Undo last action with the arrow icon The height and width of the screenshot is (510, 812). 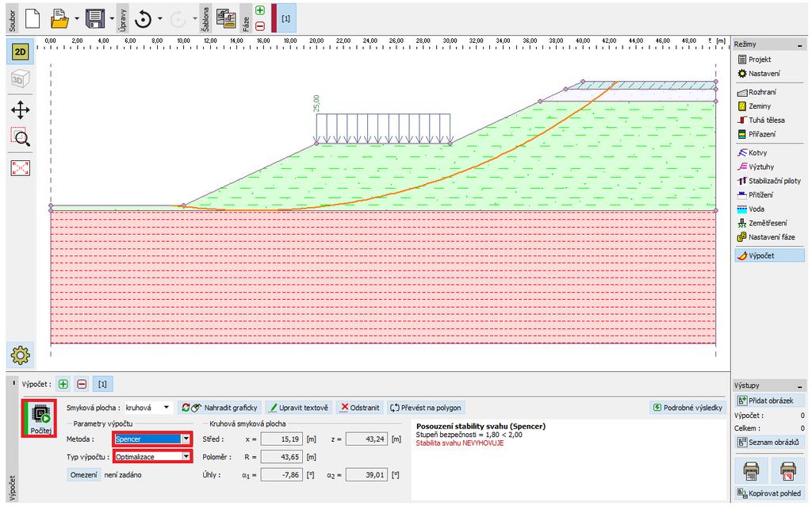pos(143,19)
